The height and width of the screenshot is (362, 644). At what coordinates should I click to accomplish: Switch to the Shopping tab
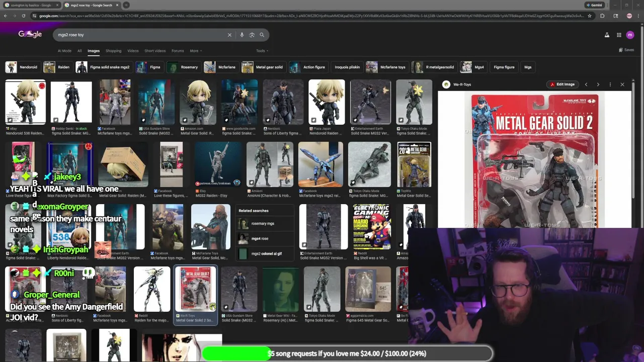point(113,51)
